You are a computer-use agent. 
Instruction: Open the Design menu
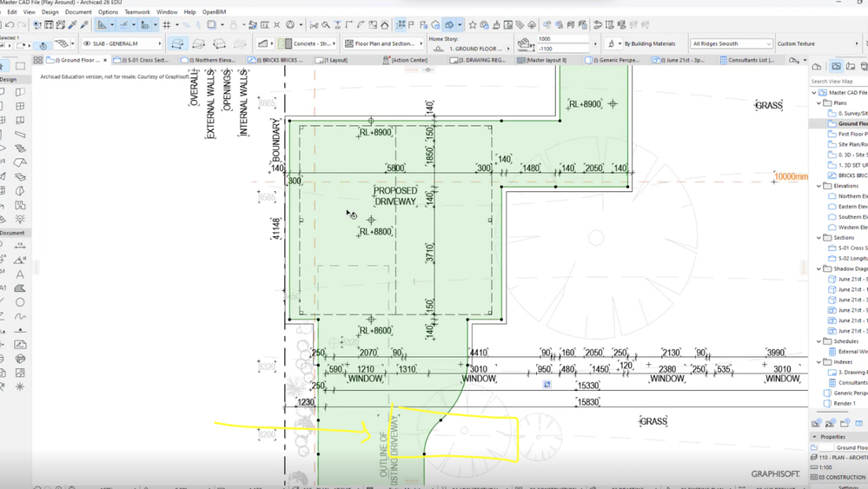[x=50, y=11]
